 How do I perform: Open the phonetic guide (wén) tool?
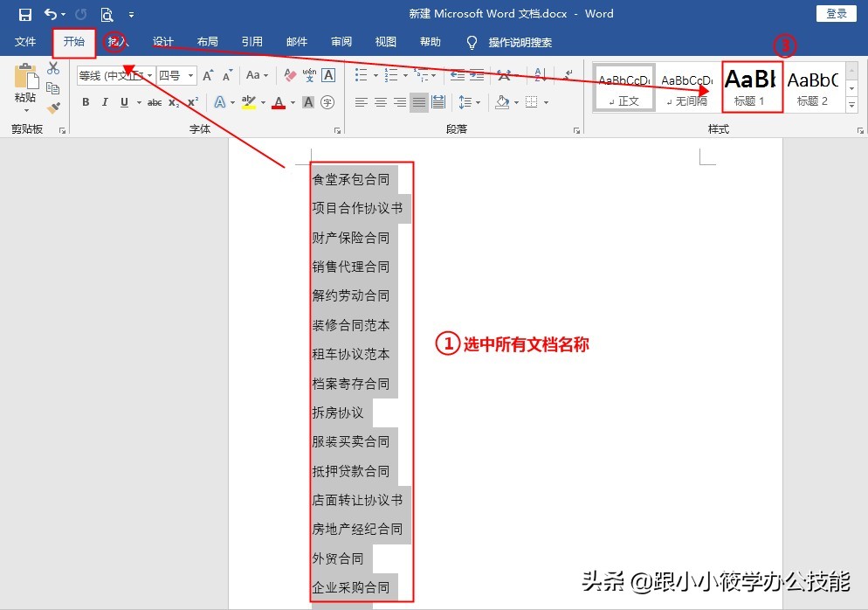point(309,75)
